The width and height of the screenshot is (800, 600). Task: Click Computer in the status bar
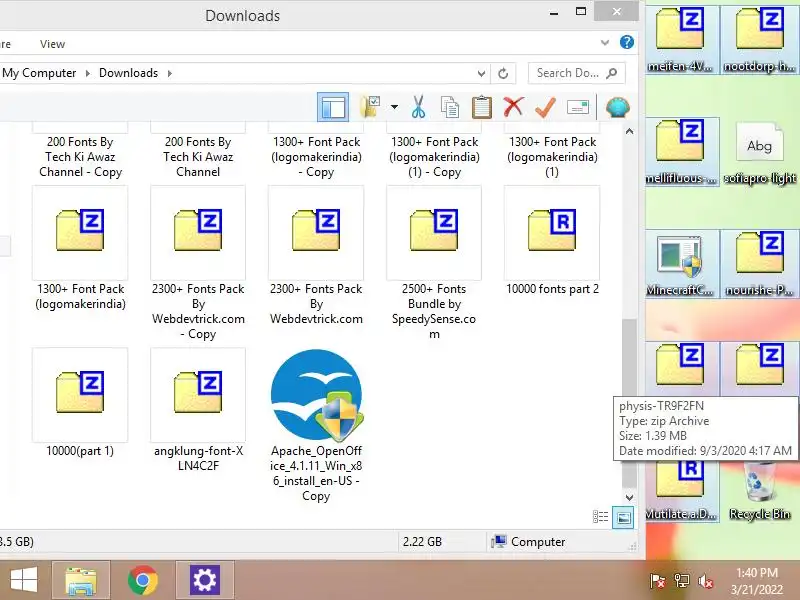(x=528, y=542)
